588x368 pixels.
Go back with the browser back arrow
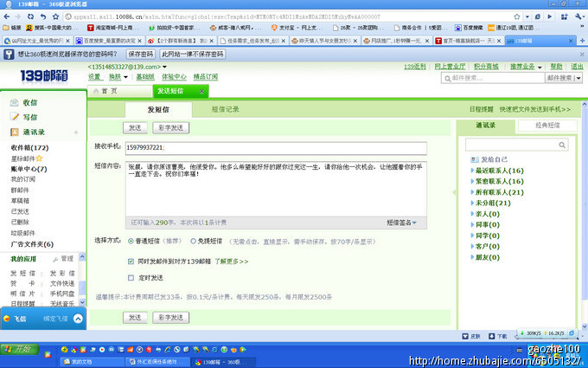tap(6, 16)
